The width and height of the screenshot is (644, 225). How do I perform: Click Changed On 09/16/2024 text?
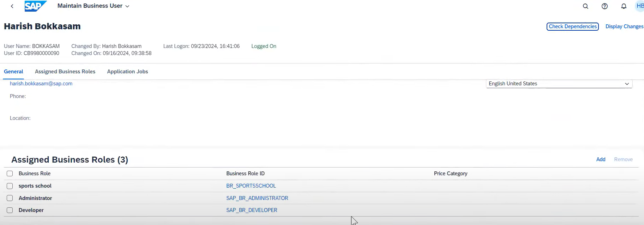(112, 53)
